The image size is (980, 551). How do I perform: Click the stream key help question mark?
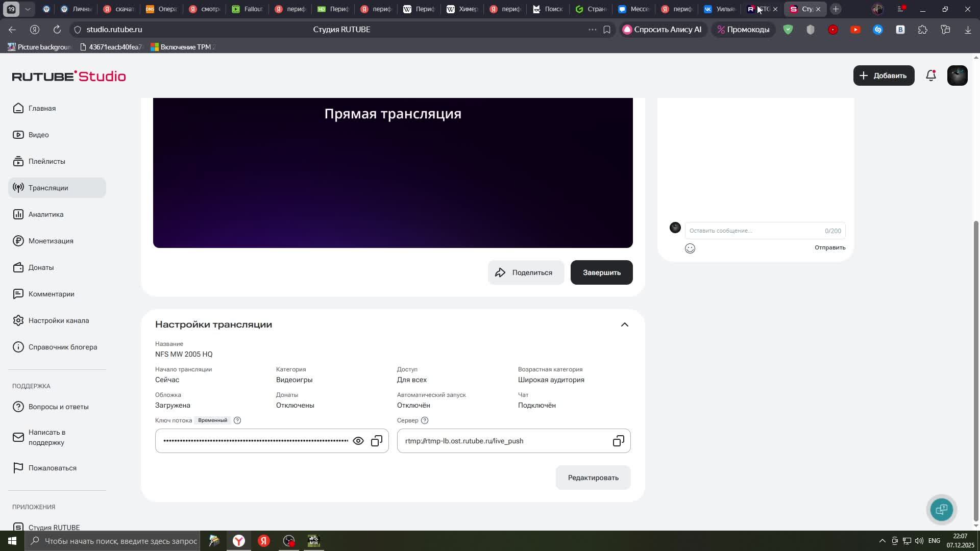(237, 420)
